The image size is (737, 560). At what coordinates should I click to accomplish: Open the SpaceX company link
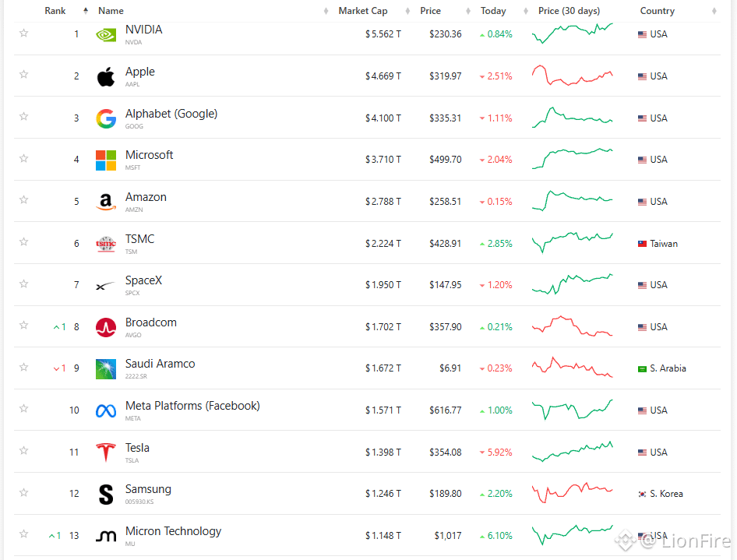click(x=143, y=280)
